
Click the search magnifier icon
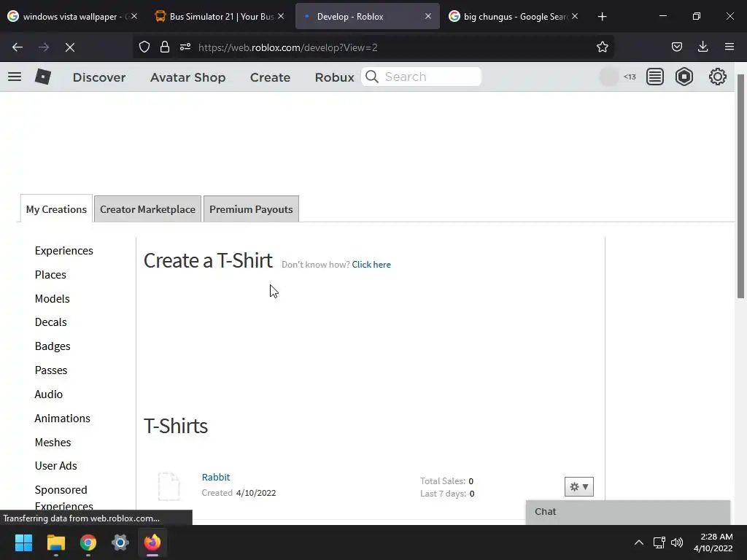372,77
